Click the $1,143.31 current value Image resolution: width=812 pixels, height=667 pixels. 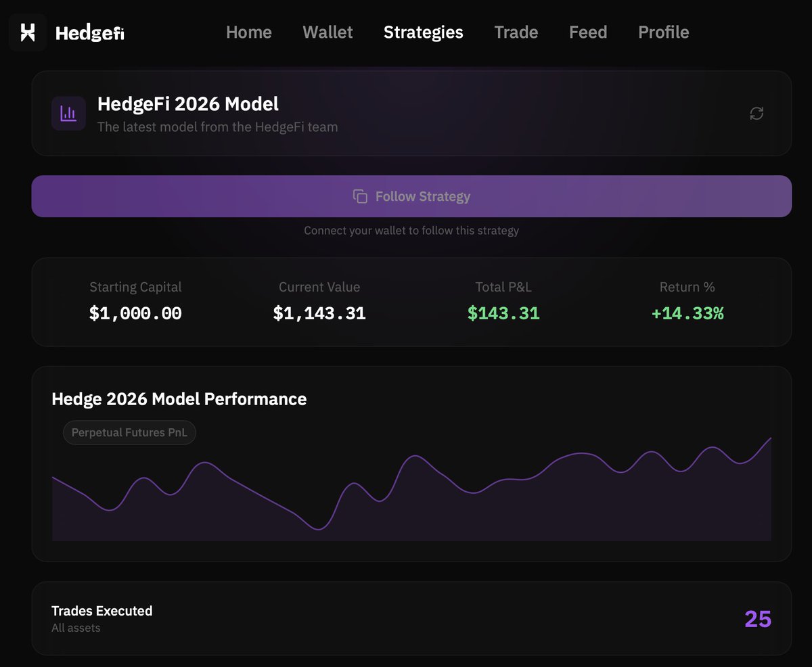[x=319, y=313]
